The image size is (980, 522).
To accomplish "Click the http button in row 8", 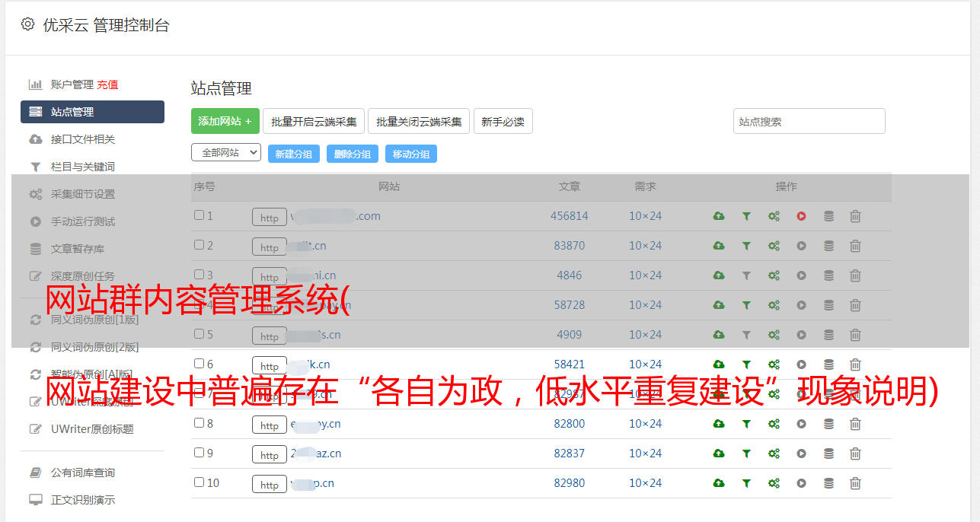I will tap(270, 425).
